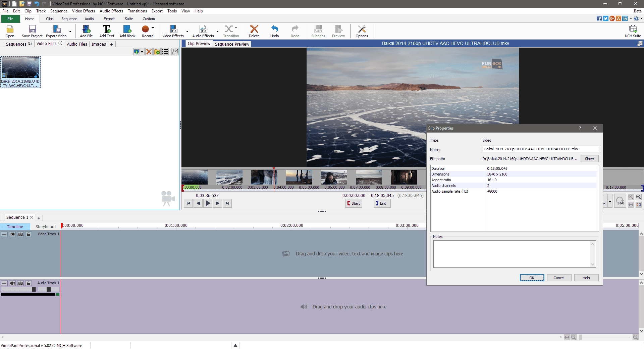The height and width of the screenshot is (349, 644).
Task: Click the new folder icon in bin
Action: click(157, 52)
